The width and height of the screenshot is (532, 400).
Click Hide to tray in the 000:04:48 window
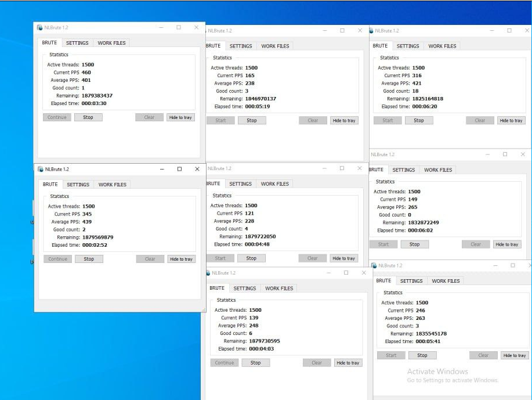[x=343, y=258]
